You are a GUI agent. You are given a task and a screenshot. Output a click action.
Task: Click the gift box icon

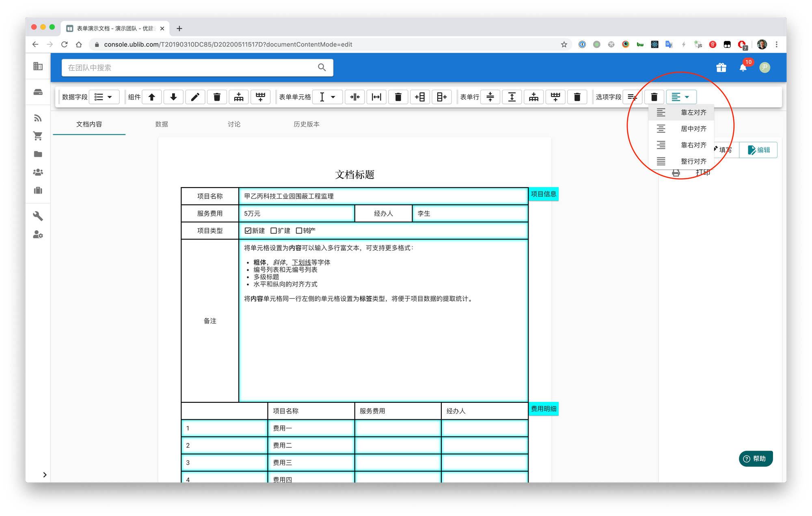tap(721, 68)
